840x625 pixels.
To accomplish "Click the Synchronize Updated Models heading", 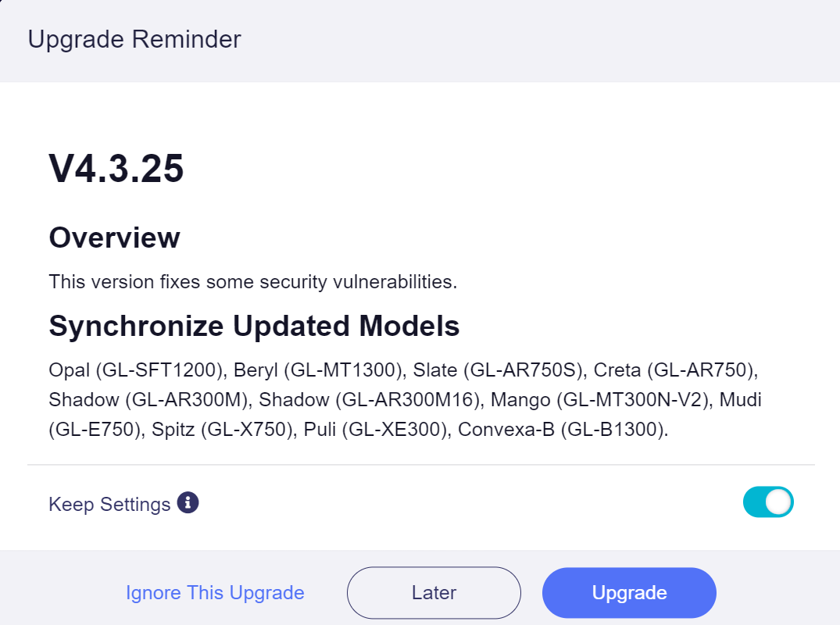I will click(x=254, y=326).
